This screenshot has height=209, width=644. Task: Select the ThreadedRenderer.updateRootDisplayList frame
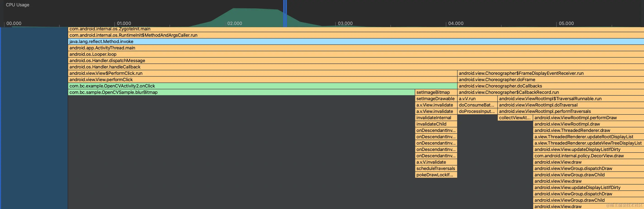coord(589,137)
